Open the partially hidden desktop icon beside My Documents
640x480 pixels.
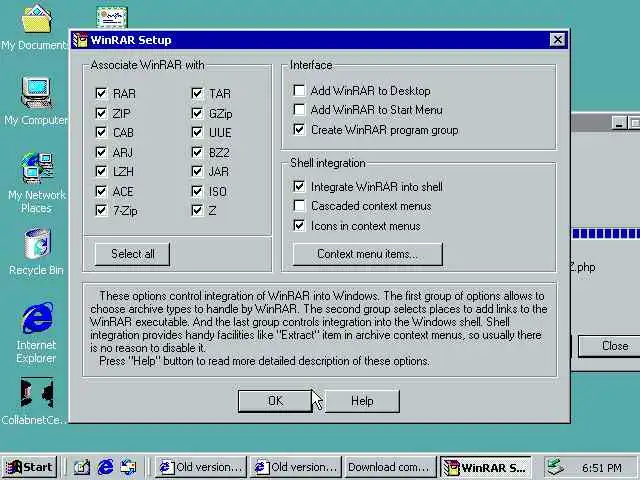(x=112, y=17)
